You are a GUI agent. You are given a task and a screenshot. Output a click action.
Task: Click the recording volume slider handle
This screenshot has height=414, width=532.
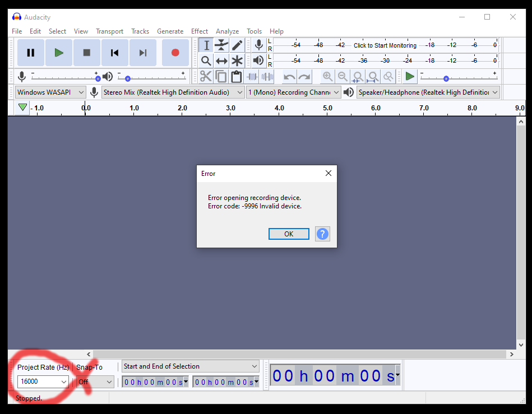(98, 78)
